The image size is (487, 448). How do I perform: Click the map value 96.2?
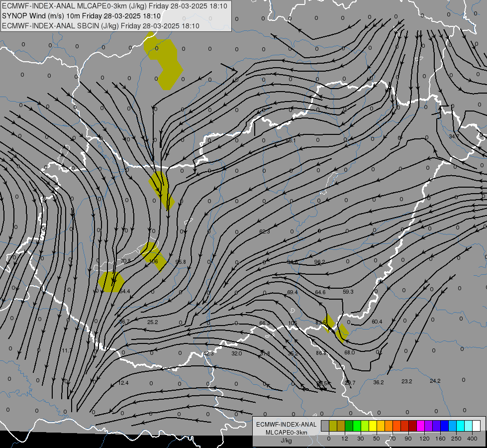coord(319,262)
